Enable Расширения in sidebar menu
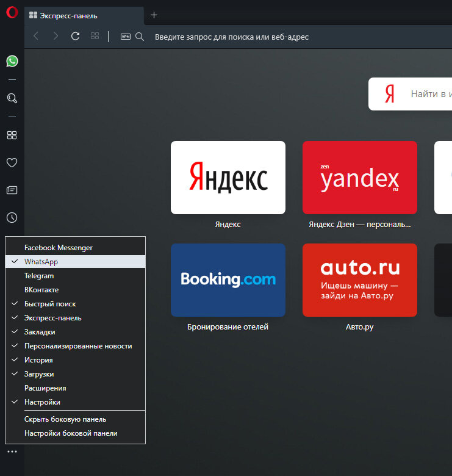452x476 pixels. click(75, 388)
